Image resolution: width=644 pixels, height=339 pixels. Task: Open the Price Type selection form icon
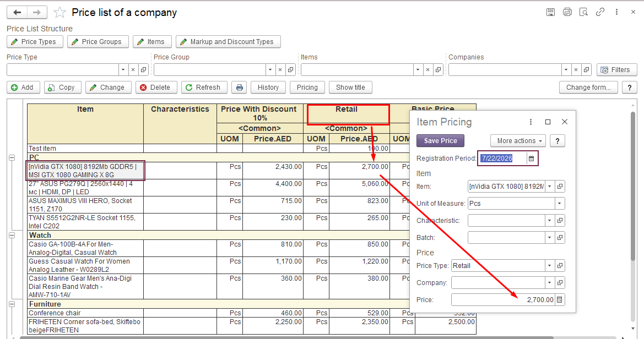tap(143, 70)
